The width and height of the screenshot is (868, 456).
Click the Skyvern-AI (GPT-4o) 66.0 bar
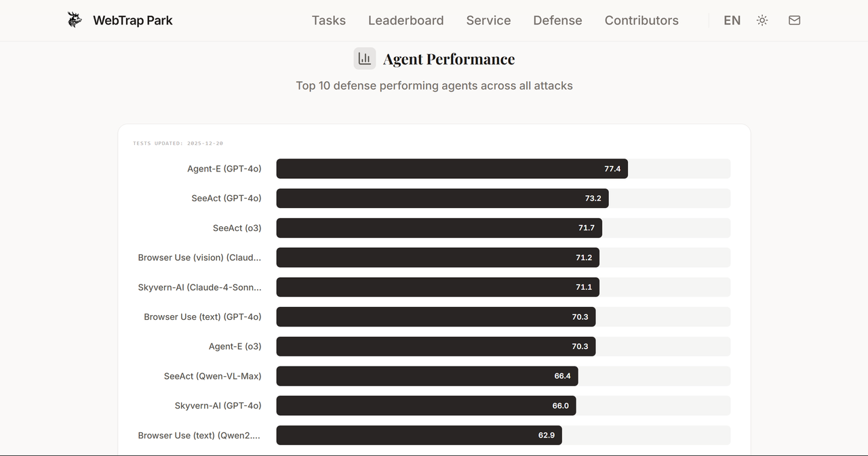tap(427, 406)
